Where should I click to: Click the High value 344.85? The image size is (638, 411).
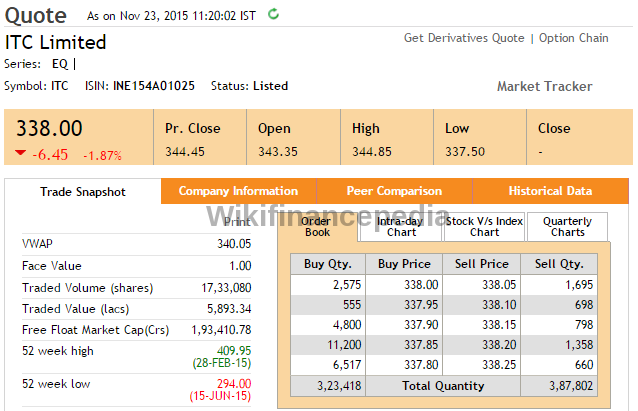(x=371, y=152)
